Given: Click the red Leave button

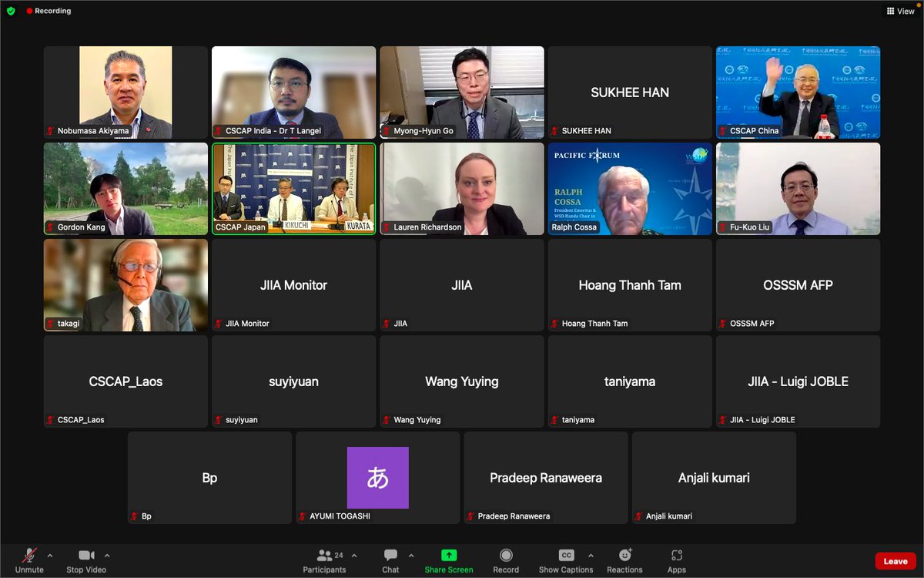Looking at the screenshot, I should [x=896, y=561].
